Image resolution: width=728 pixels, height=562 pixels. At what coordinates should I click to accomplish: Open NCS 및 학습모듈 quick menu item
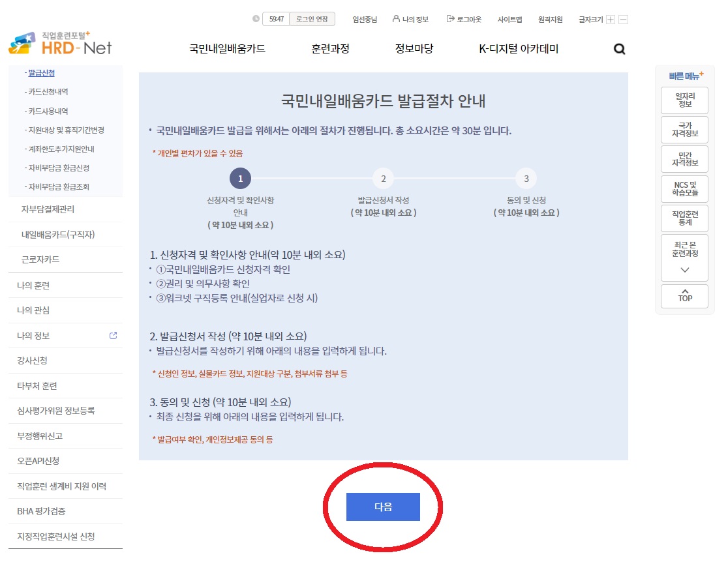tap(684, 189)
